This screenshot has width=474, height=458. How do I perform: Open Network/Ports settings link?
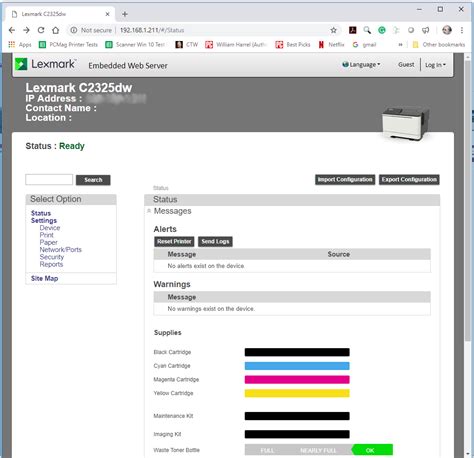[60, 250]
